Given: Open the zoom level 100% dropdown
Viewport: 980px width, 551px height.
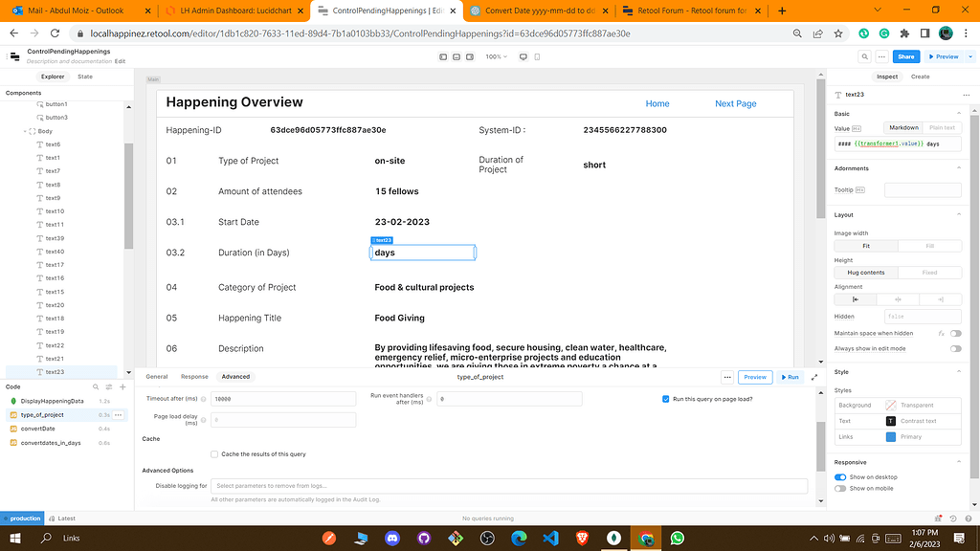Looking at the screenshot, I should [496, 56].
